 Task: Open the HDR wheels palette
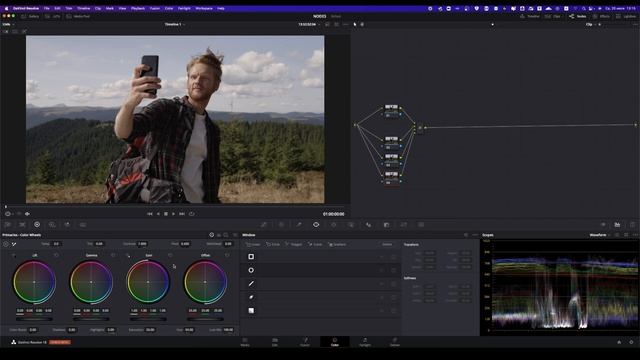tap(52, 224)
